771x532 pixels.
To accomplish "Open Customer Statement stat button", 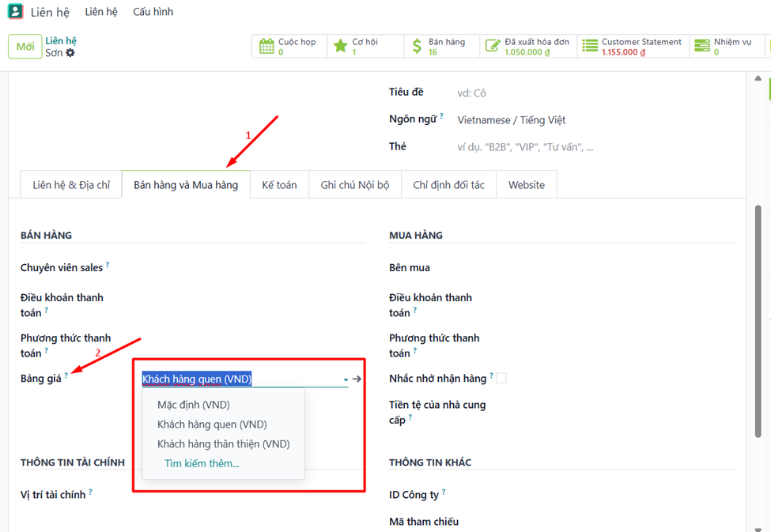I will [x=633, y=47].
